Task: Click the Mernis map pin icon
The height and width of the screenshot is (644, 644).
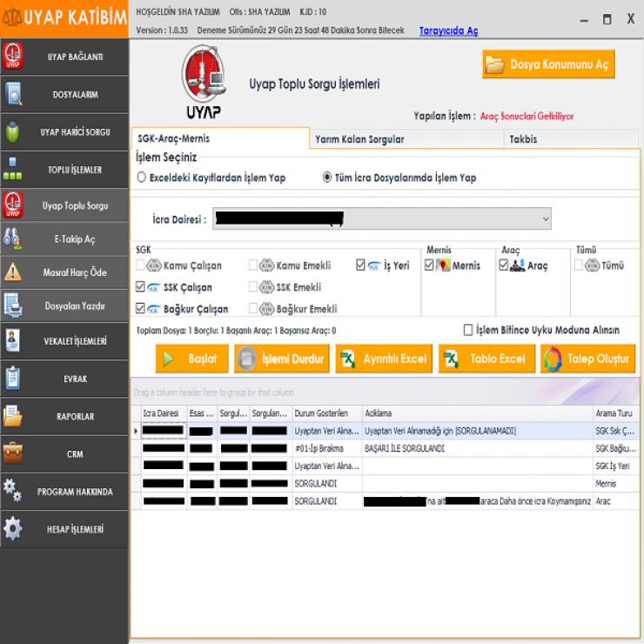Action: [443, 265]
